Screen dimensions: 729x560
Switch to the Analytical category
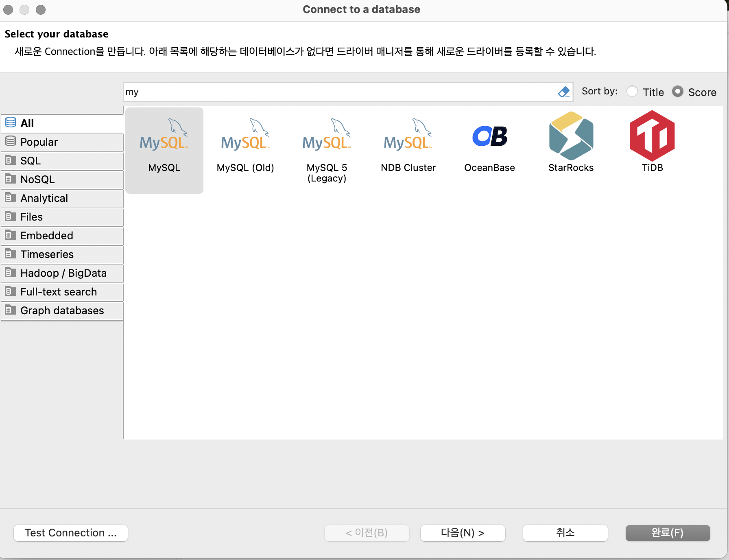click(62, 198)
